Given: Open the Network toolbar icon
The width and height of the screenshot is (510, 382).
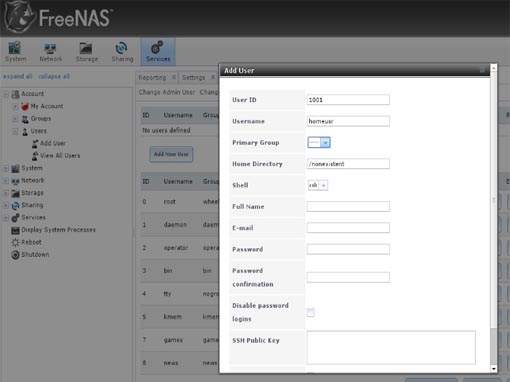Looking at the screenshot, I should coord(51,51).
